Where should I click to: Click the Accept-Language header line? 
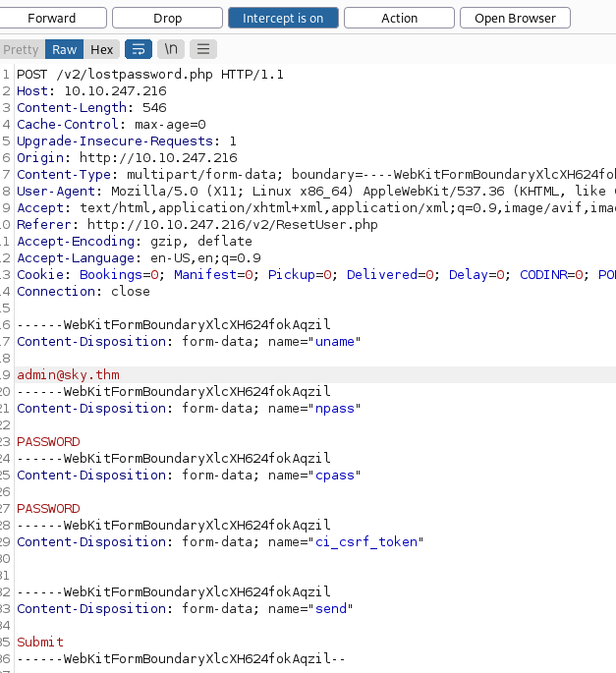point(139,258)
